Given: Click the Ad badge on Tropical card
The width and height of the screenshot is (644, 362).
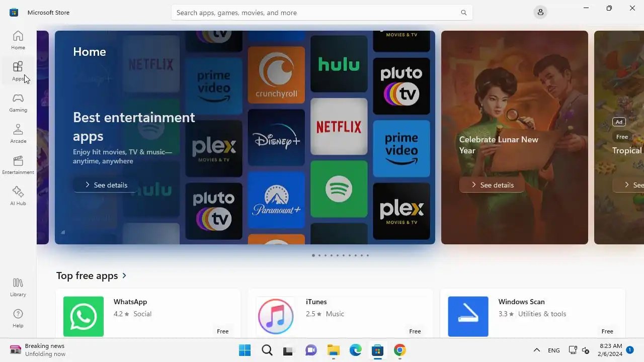Looking at the screenshot, I should pyautogui.click(x=619, y=122).
